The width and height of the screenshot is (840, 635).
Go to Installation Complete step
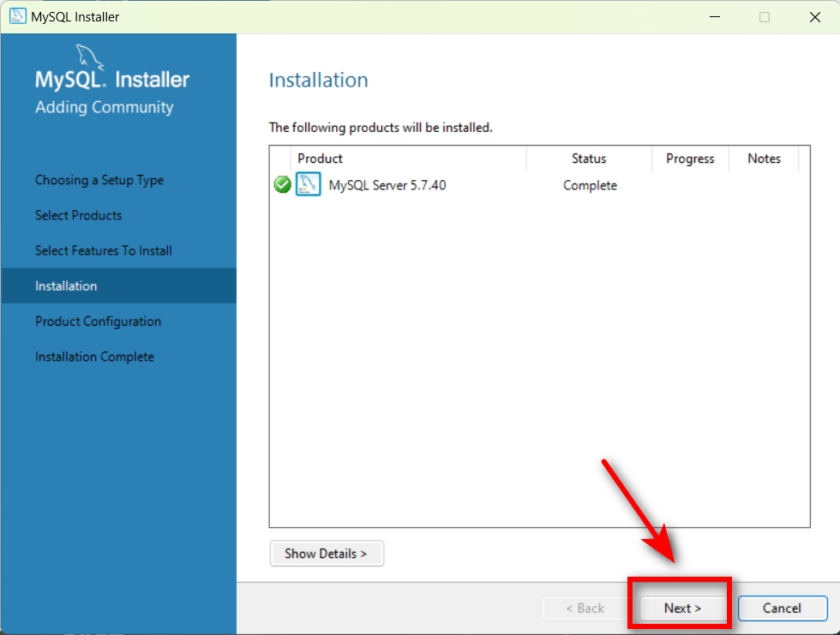95,356
